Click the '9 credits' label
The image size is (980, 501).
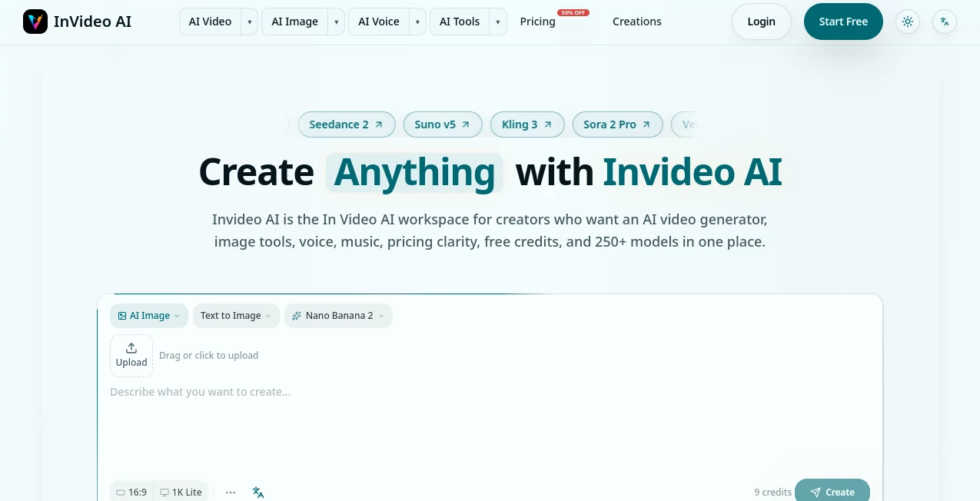point(772,492)
